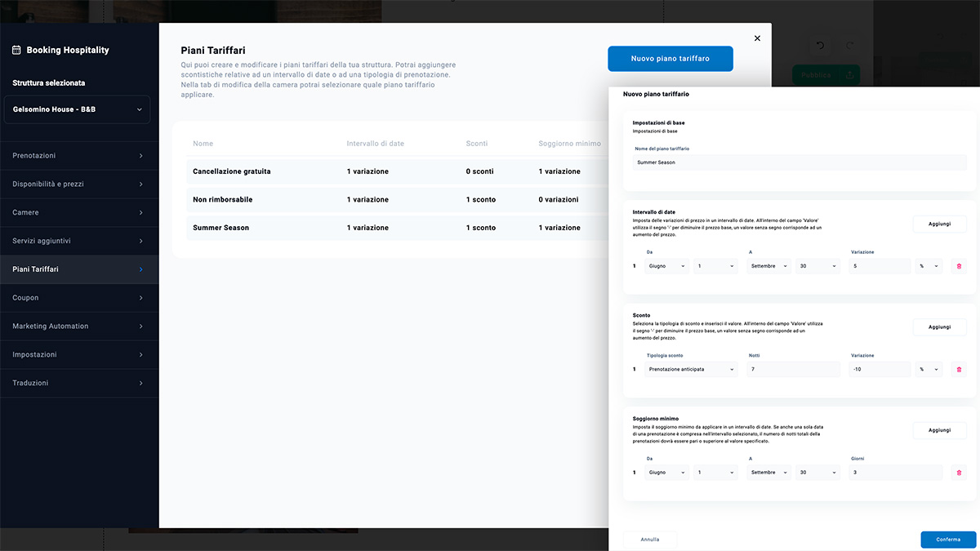
Task: Click the share icon beside Pubblica
Action: pos(849,75)
